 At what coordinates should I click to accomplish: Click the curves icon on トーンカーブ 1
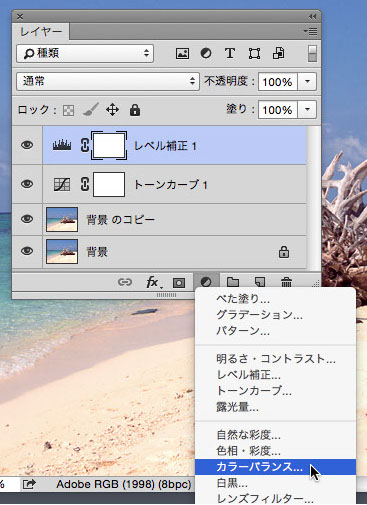point(62,184)
